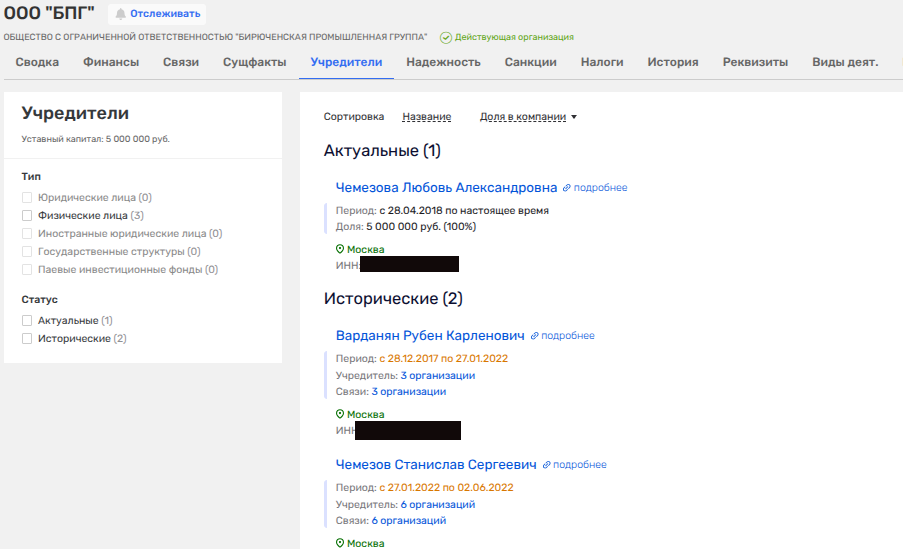Open the Доля в компании sort dropdown
Viewport: 903px width, 549px height.
[x=529, y=117]
